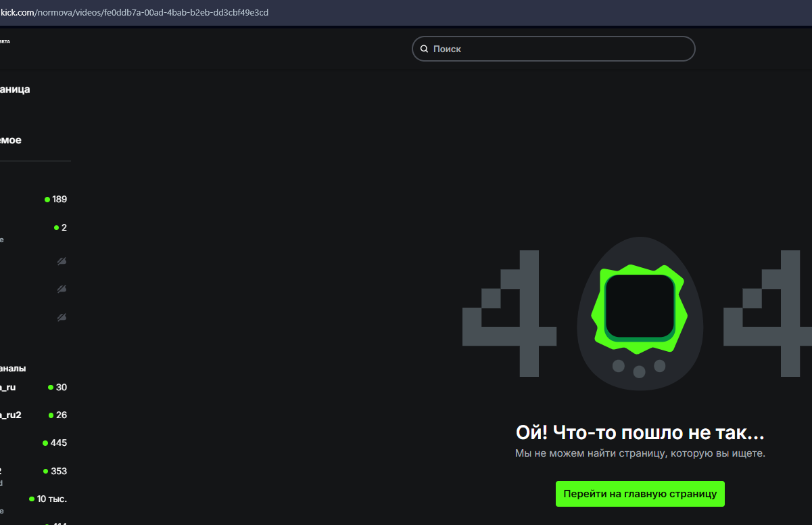812x525 pixels.
Task: Click the sidebar heading ending in "аналы"
Action: 13,368
